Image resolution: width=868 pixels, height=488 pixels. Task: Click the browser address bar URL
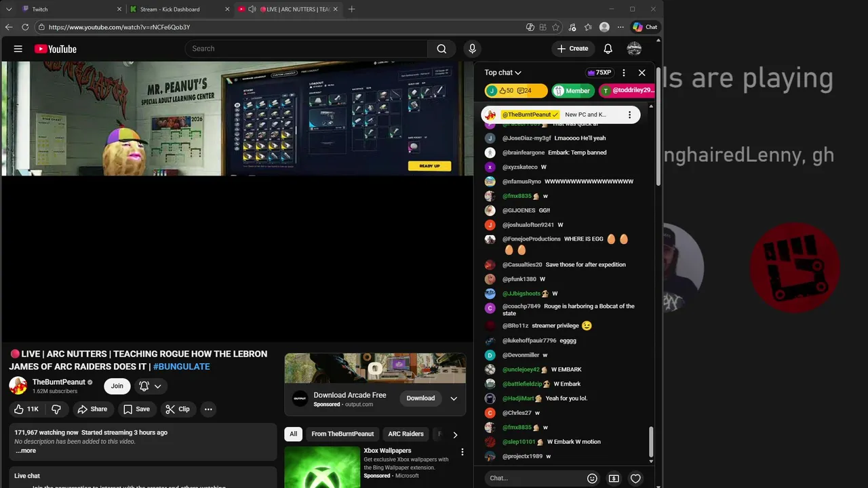click(119, 27)
